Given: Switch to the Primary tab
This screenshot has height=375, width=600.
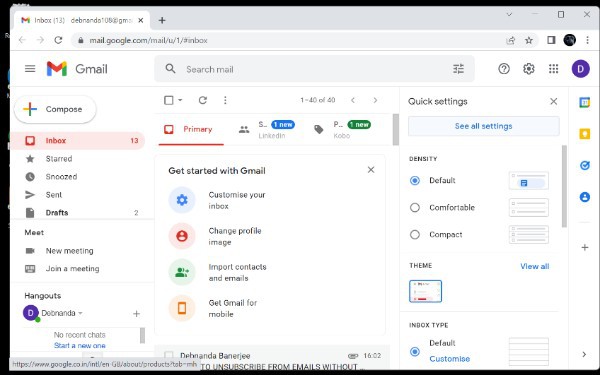Looking at the screenshot, I should click(191, 129).
